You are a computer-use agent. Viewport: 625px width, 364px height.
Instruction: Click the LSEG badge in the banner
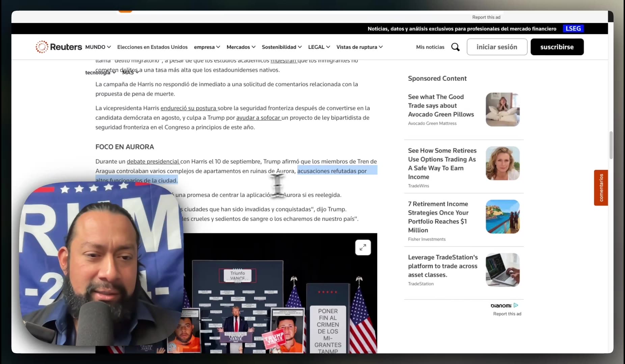click(573, 28)
